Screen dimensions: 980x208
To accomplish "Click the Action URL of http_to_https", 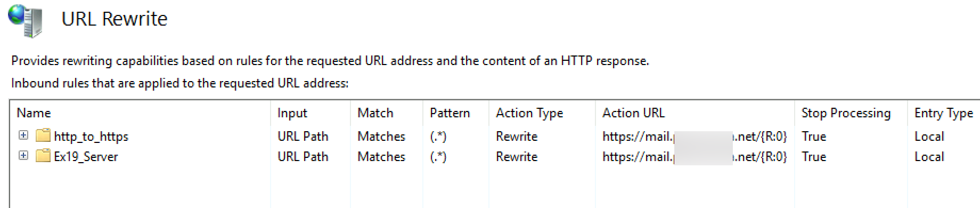I will point(695,137).
